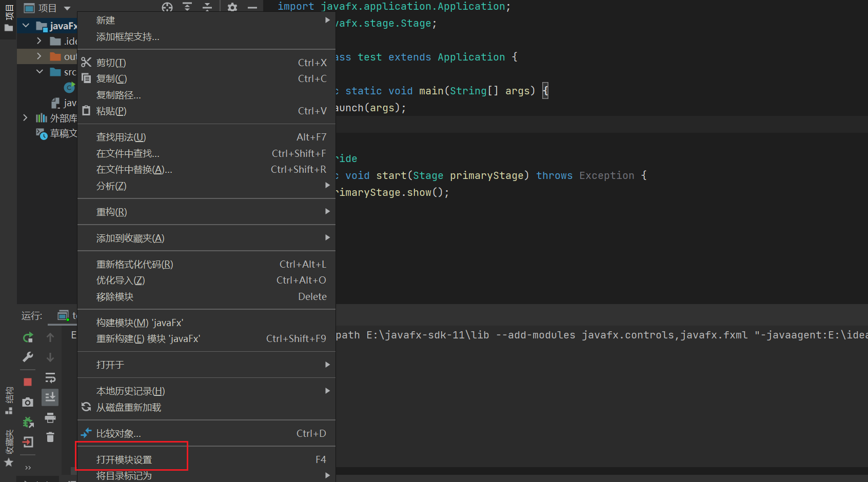This screenshot has width=868, height=482.
Task: Choose 重新构建(E) 模块 'javaFx' entry
Action: tap(206, 338)
